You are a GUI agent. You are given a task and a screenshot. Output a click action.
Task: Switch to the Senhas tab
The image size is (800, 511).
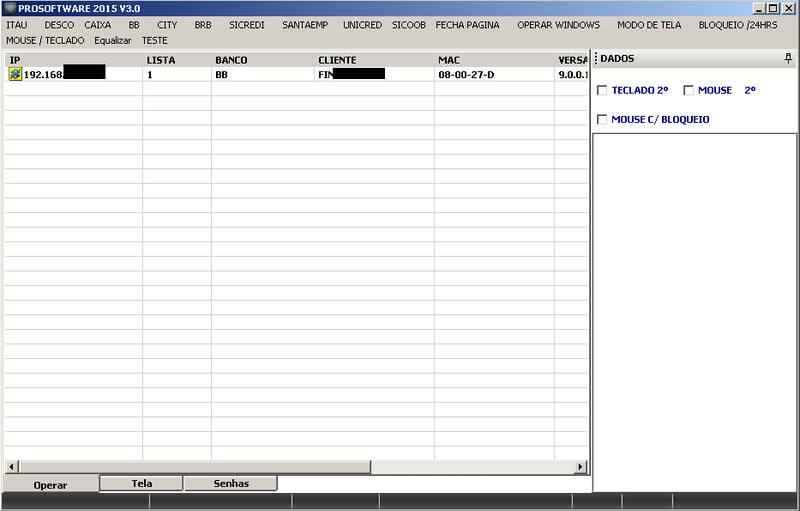230,483
